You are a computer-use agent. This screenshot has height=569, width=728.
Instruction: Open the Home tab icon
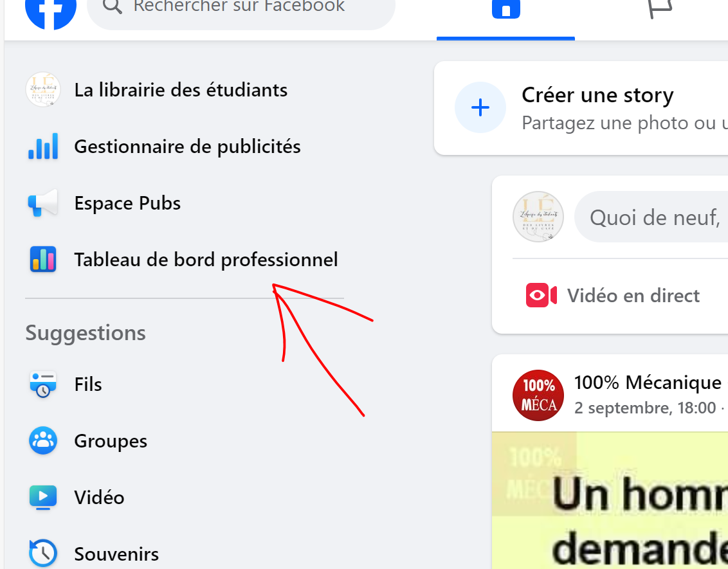click(505, 8)
